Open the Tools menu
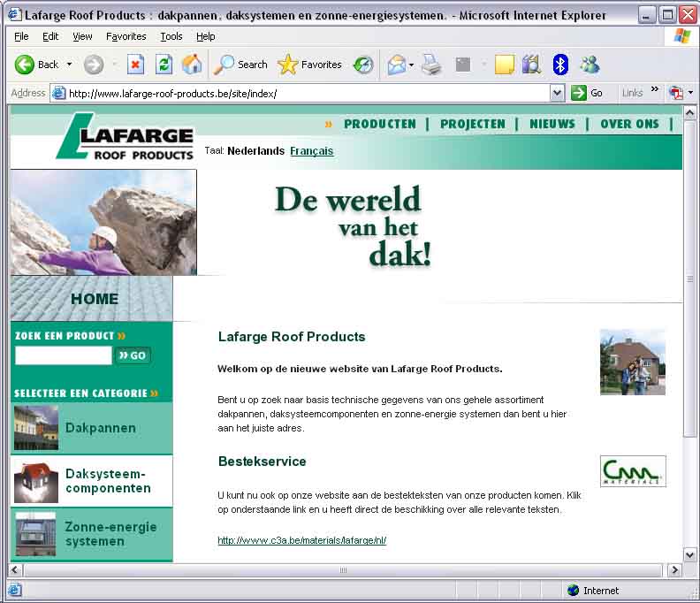The height and width of the screenshot is (603, 700). coord(171,36)
